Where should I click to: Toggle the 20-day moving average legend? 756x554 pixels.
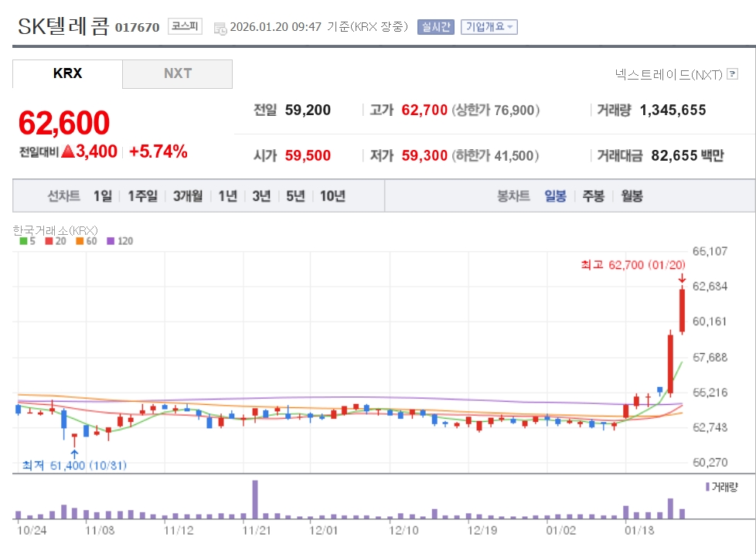pos(54,241)
